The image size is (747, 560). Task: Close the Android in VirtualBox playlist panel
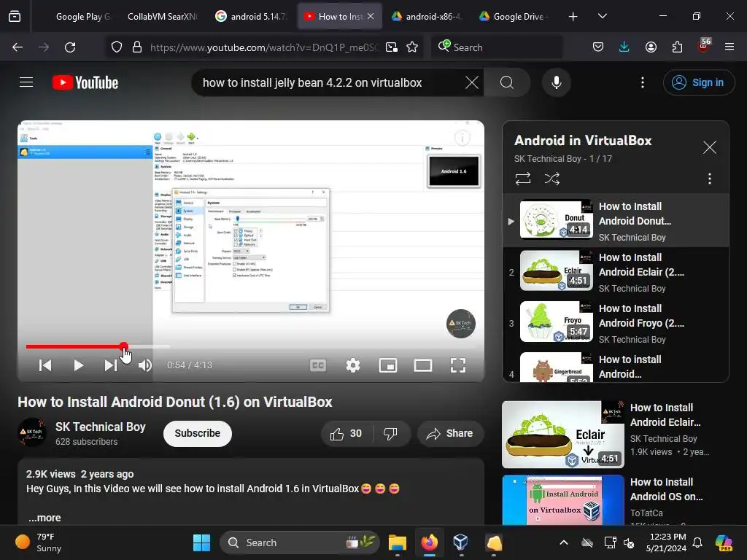point(709,147)
